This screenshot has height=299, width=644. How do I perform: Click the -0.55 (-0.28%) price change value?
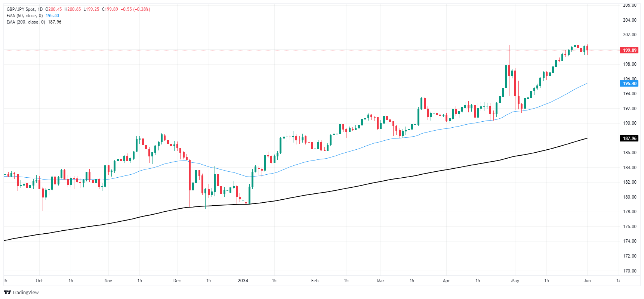[x=136, y=9]
